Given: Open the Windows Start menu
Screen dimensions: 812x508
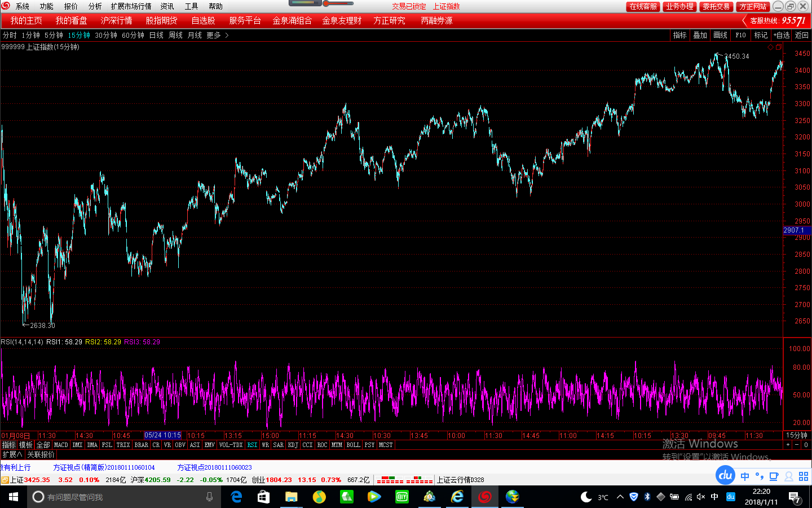Looking at the screenshot, I should pyautogui.click(x=14, y=497).
